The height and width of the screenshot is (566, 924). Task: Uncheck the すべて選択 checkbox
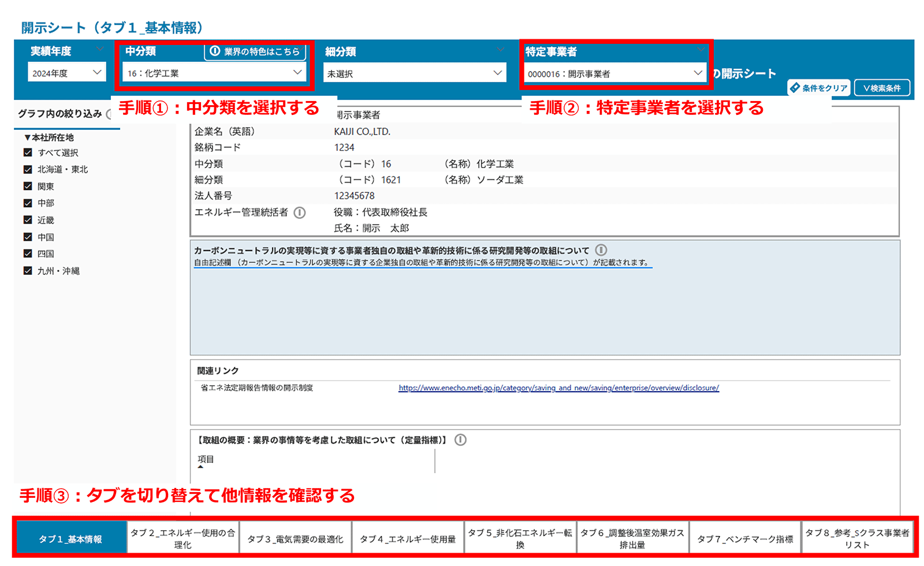click(x=28, y=152)
